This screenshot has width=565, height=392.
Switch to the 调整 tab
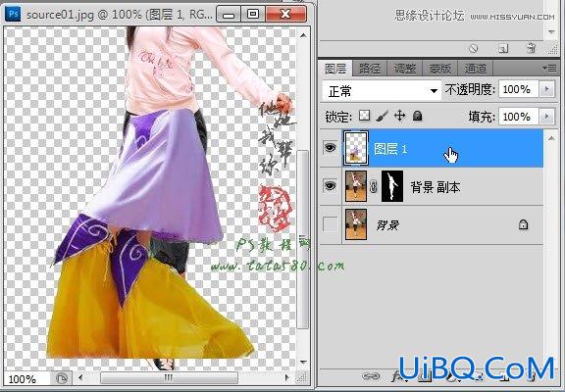(404, 69)
